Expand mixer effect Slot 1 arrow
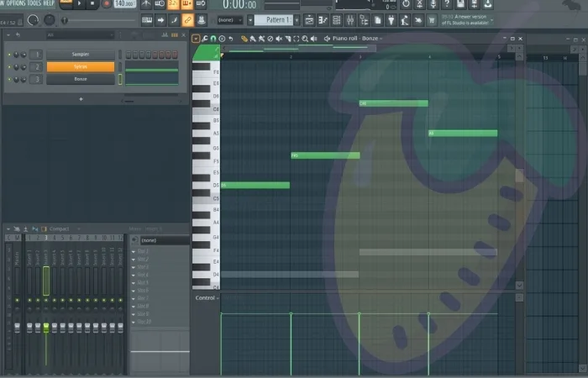Screen dimensions: 588x378 pyautogui.click(x=134, y=252)
